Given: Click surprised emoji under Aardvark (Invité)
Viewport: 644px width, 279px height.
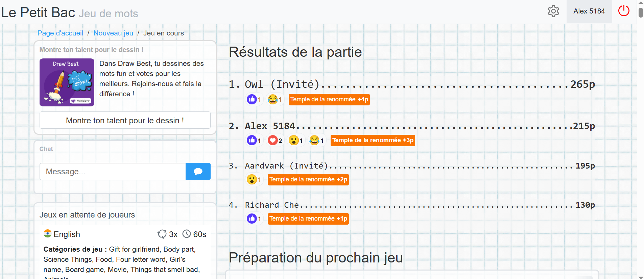Looking at the screenshot, I should pos(254,179).
